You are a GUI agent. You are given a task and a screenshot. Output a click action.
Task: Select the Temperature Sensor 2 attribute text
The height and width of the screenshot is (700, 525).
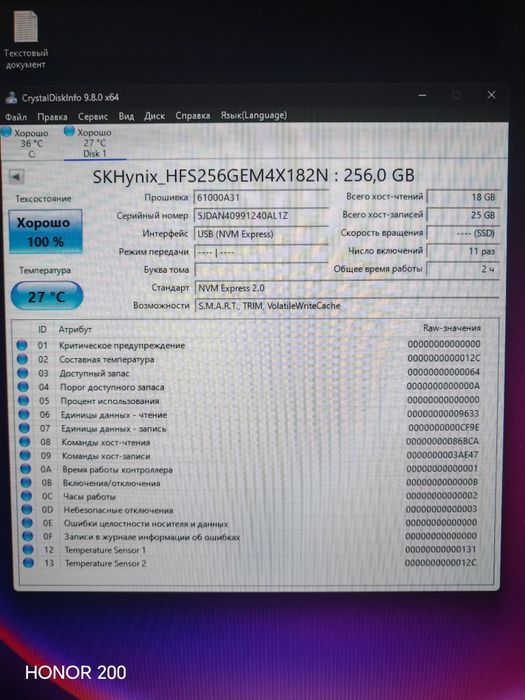click(x=105, y=563)
